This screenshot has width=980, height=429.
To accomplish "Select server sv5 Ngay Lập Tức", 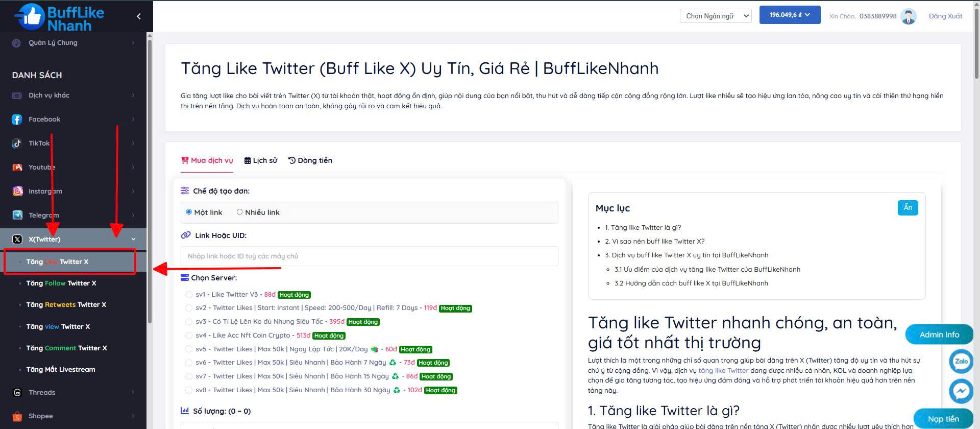I will click(x=189, y=349).
